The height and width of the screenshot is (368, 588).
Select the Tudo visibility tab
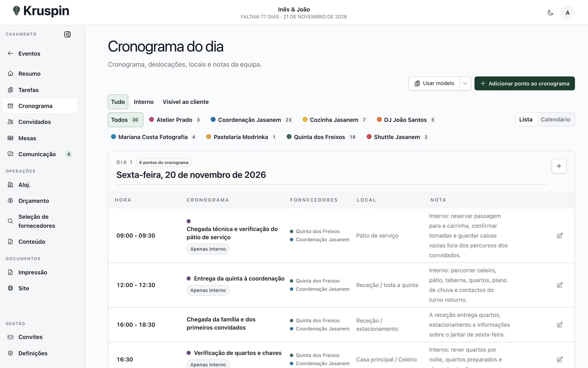[x=118, y=102]
